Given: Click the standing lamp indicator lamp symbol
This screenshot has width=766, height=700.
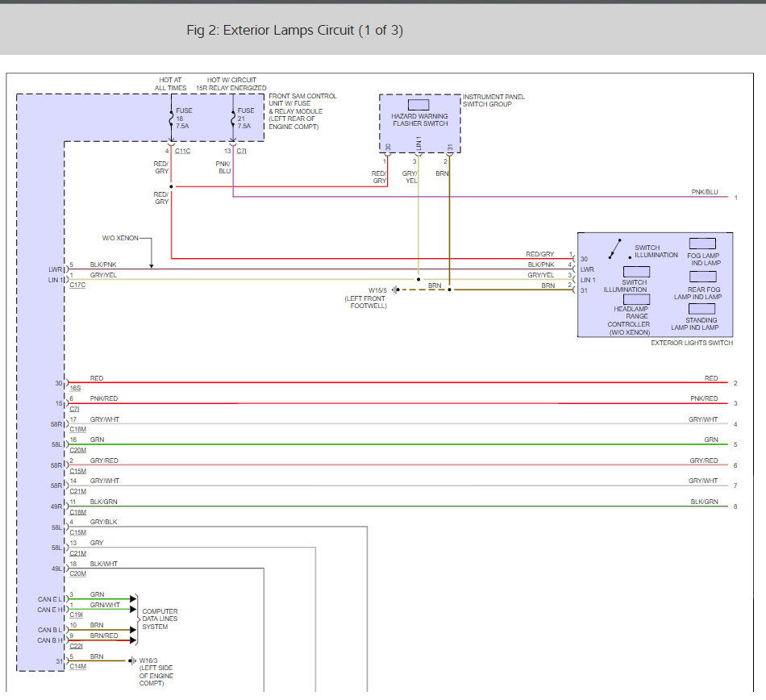Looking at the screenshot, I should pyautogui.click(x=701, y=309).
